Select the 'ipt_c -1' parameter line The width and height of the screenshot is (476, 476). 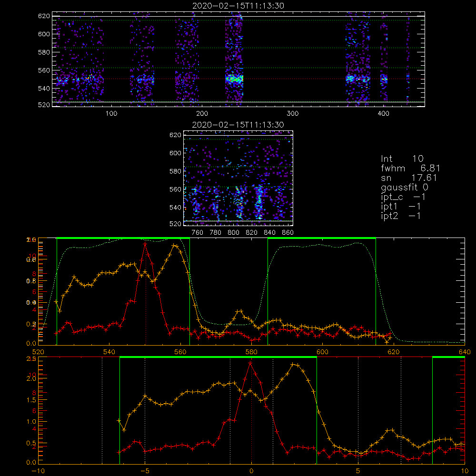(403, 197)
